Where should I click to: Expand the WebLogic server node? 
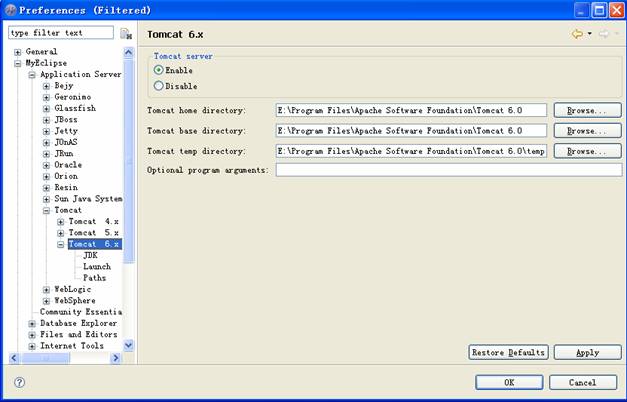coord(46,290)
